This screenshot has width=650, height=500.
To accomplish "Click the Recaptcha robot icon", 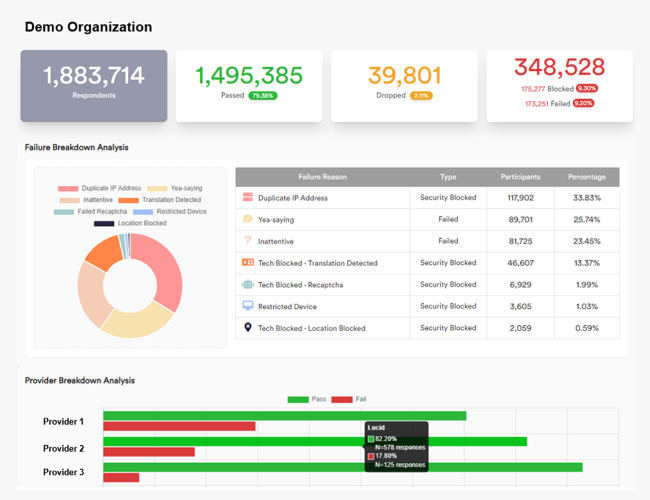I will tap(248, 284).
